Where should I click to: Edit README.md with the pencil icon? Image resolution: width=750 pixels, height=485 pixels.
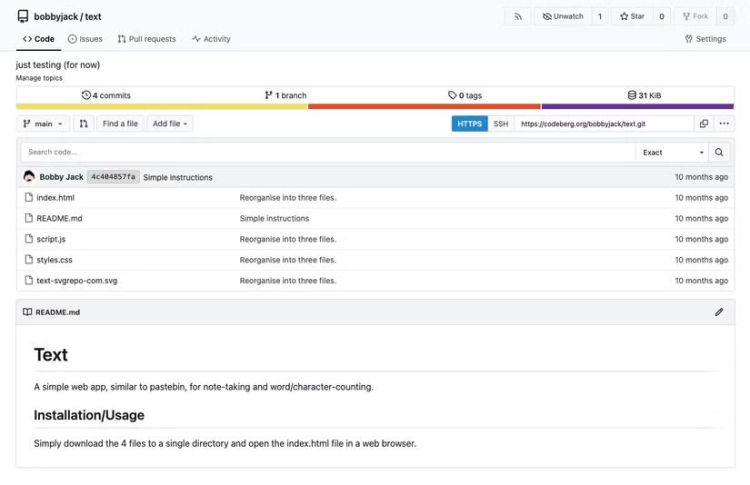pos(718,312)
